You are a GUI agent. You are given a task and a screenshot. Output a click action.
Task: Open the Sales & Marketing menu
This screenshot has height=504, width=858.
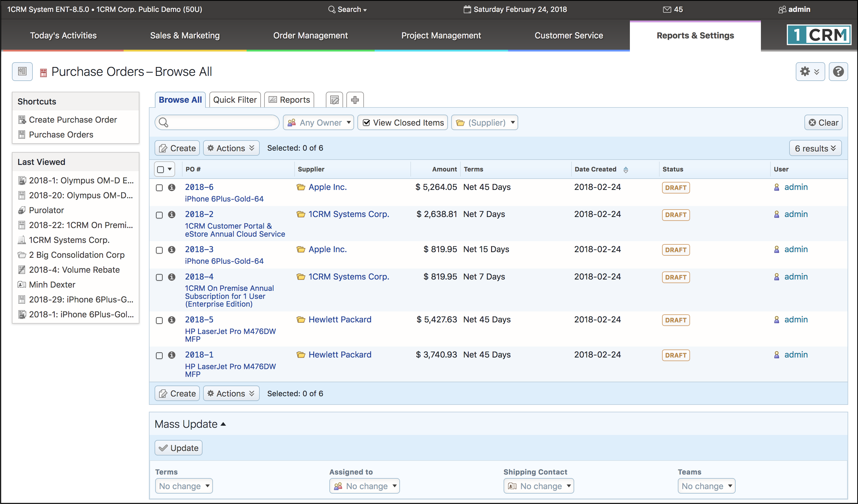click(x=185, y=35)
